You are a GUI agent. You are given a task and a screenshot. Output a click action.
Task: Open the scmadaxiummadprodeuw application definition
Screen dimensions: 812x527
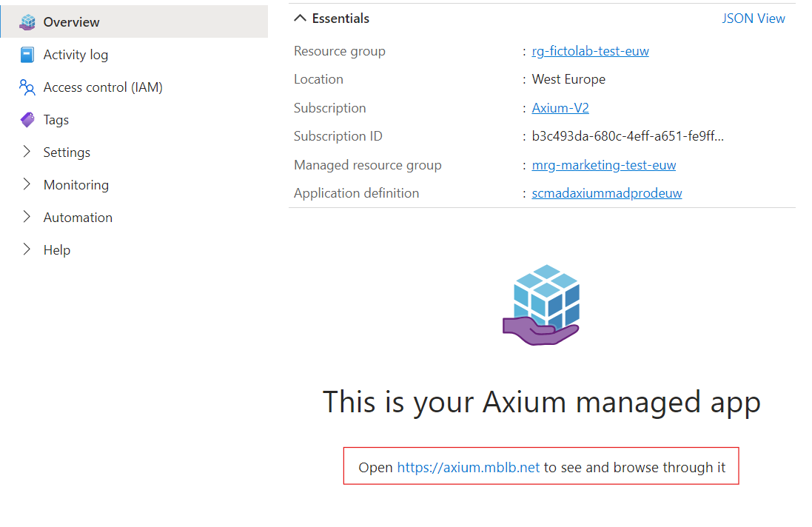coord(607,192)
